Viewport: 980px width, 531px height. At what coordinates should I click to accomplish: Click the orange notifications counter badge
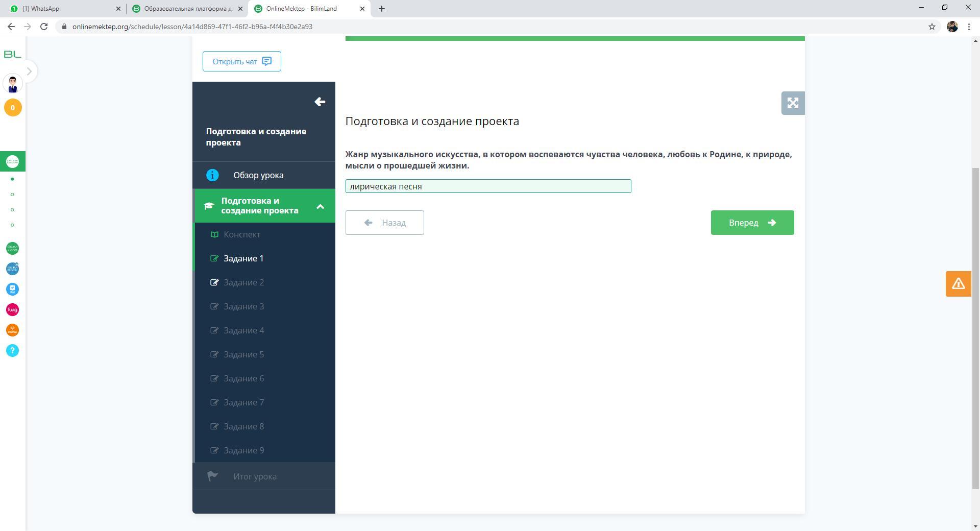[12, 108]
